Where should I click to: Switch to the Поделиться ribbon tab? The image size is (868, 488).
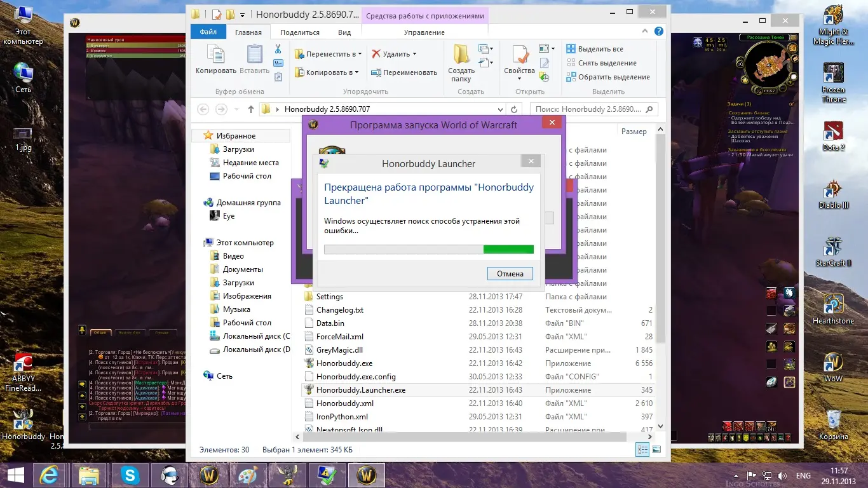point(300,32)
